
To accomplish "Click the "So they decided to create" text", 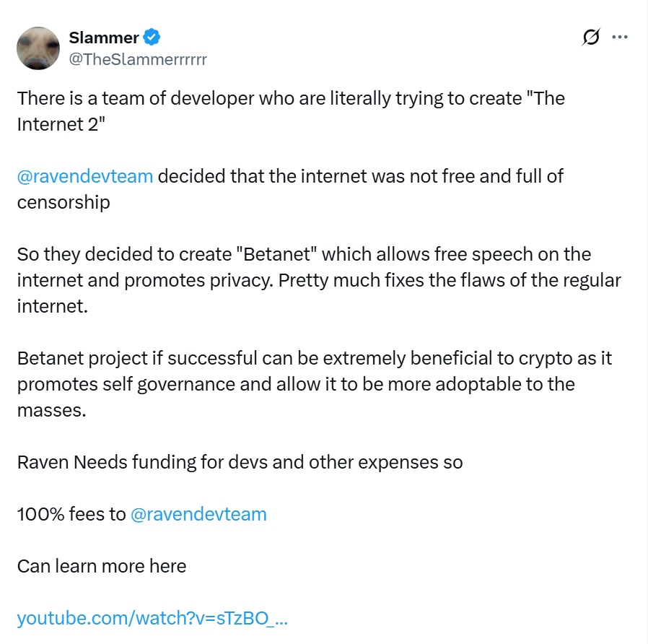I will click(124, 255).
